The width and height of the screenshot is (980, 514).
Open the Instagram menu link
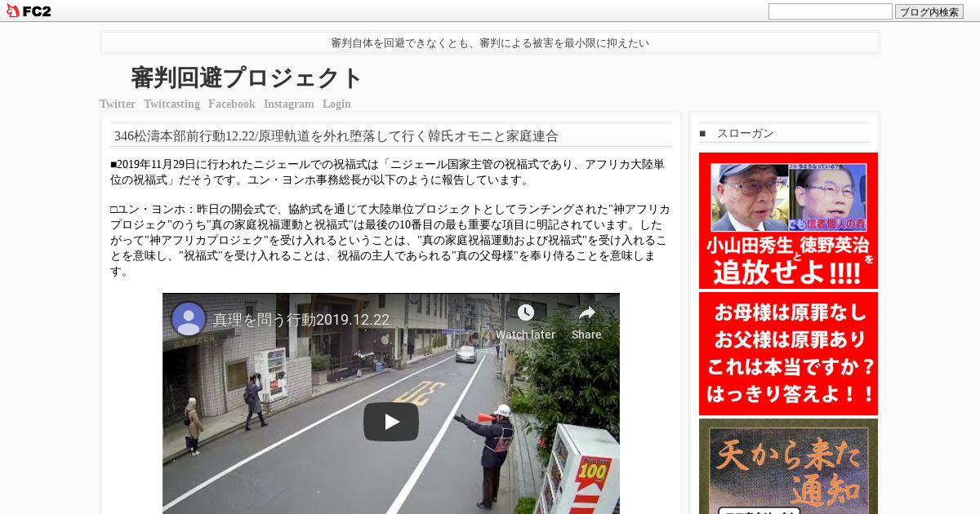[x=289, y=104]
